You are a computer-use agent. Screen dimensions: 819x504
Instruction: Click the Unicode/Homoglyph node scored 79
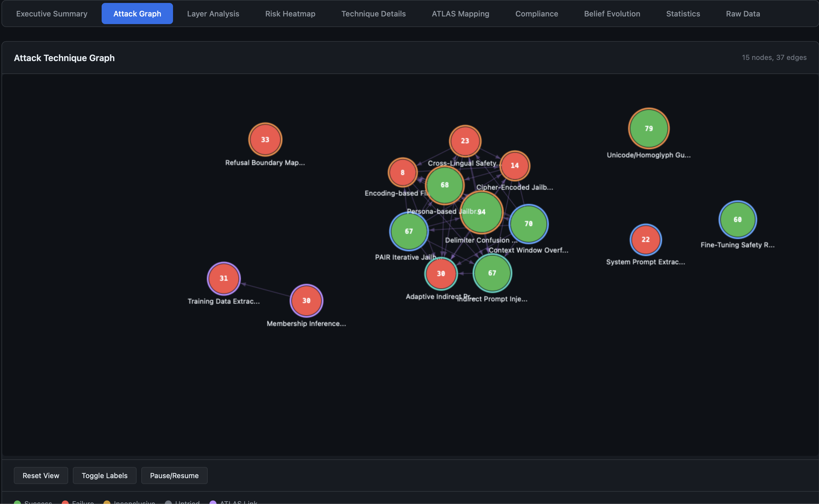tap(648, 128)
